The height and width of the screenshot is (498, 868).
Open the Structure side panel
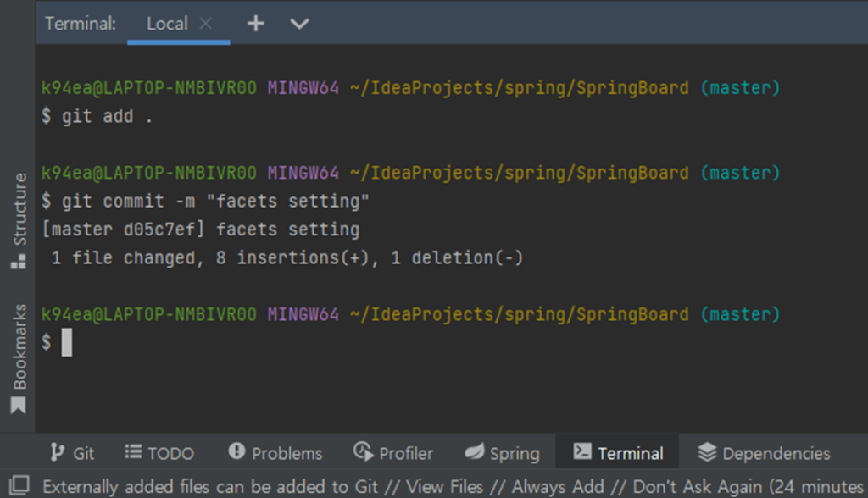(18, 220)
